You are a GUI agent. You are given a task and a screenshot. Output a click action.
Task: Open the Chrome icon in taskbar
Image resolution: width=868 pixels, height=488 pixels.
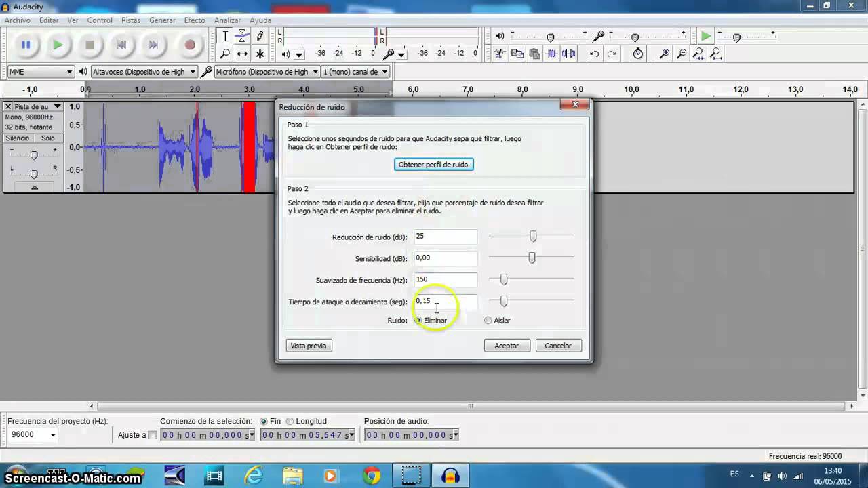click(371, 476)
